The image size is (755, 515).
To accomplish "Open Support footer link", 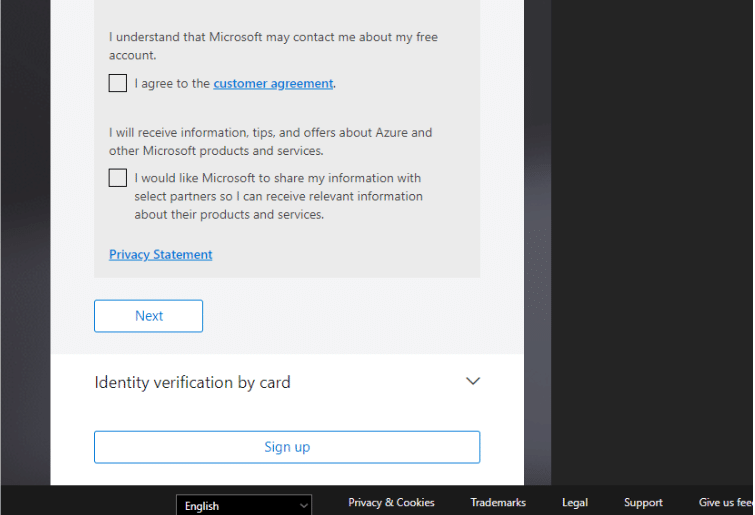I will tap(643, 502).
